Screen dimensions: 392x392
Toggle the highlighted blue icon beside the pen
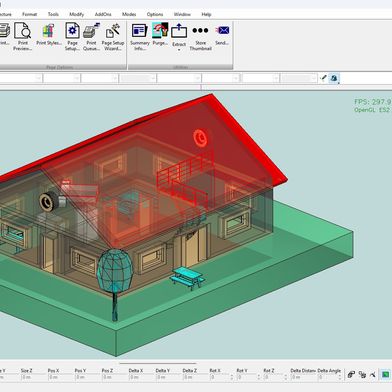point(334,78)
